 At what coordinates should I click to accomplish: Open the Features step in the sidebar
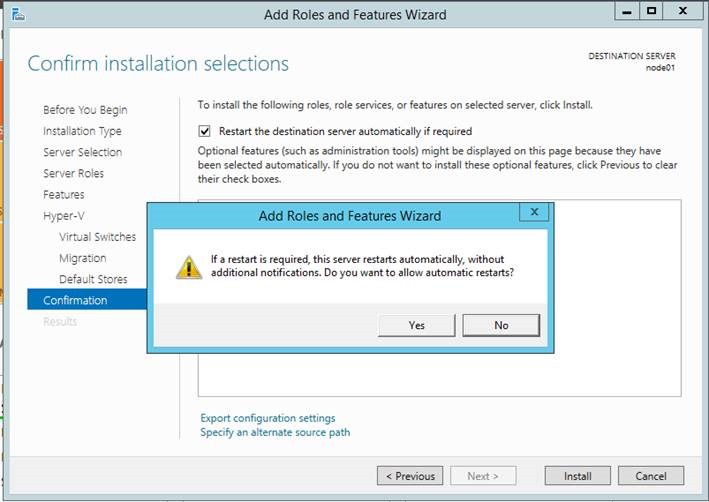click(x=63, y=194)
